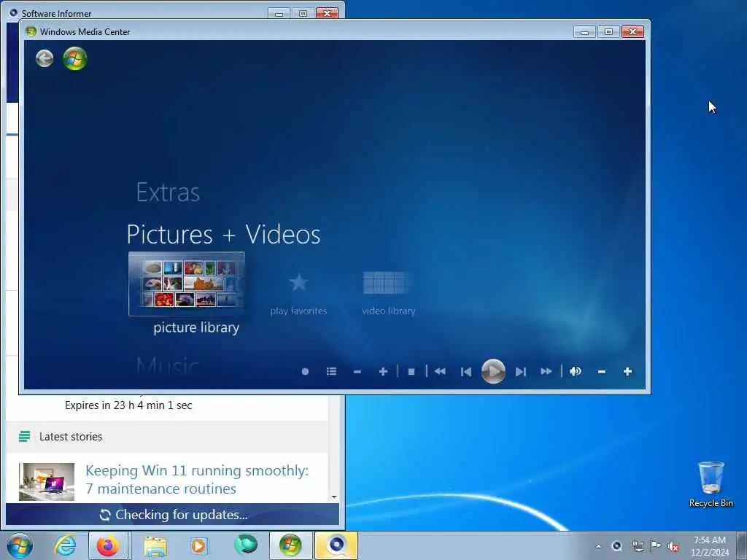Image resolution: width=747 pixels, height=560 pixels.
Task: Click the Software Informer scroll down arrow
Action: pos(334,497)
